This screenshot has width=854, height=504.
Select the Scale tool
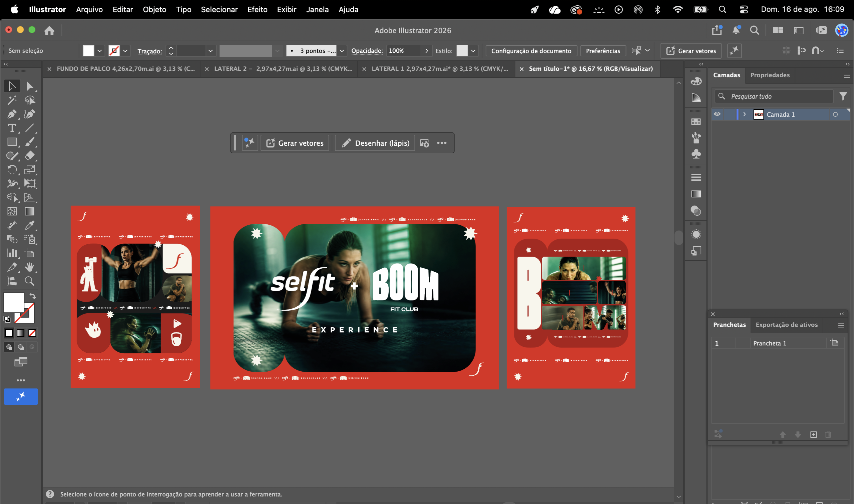[30, 169]
